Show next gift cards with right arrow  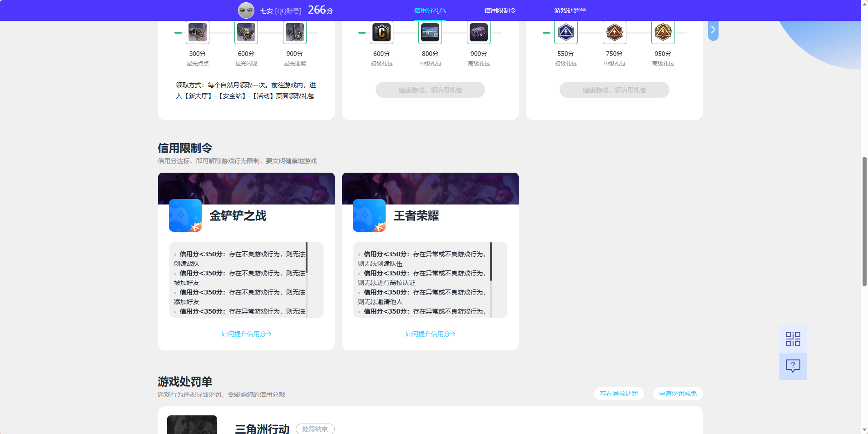point(713,30)
